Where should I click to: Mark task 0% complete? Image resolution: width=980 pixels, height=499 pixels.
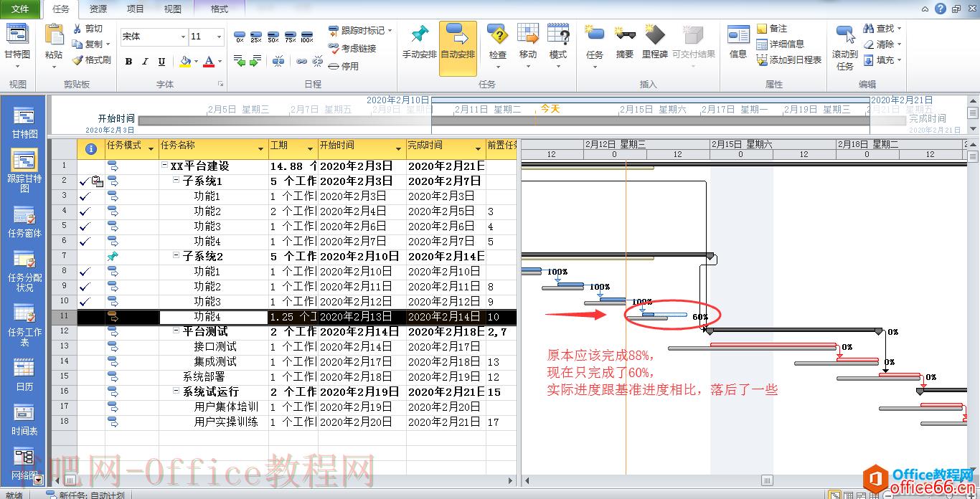[240, 37]
